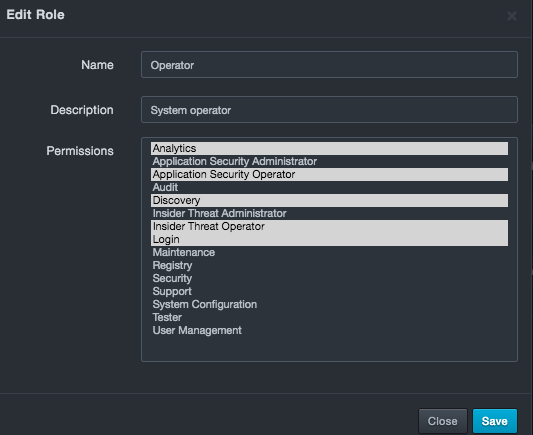Select the Support permission
The width and height of the screenshot is (533, 435).
(x=329, y=291)
